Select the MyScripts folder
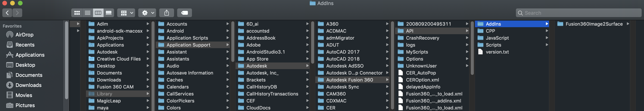This screenshot has height=111, width=644. 432,52
